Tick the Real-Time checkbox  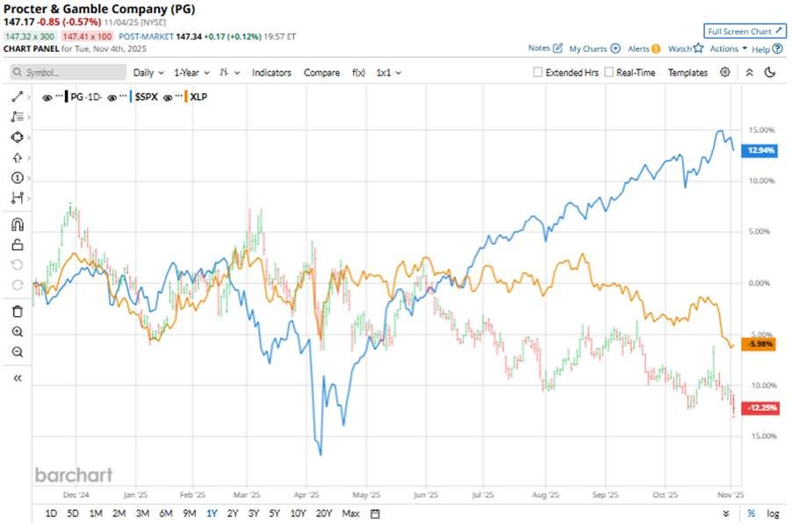609,73
